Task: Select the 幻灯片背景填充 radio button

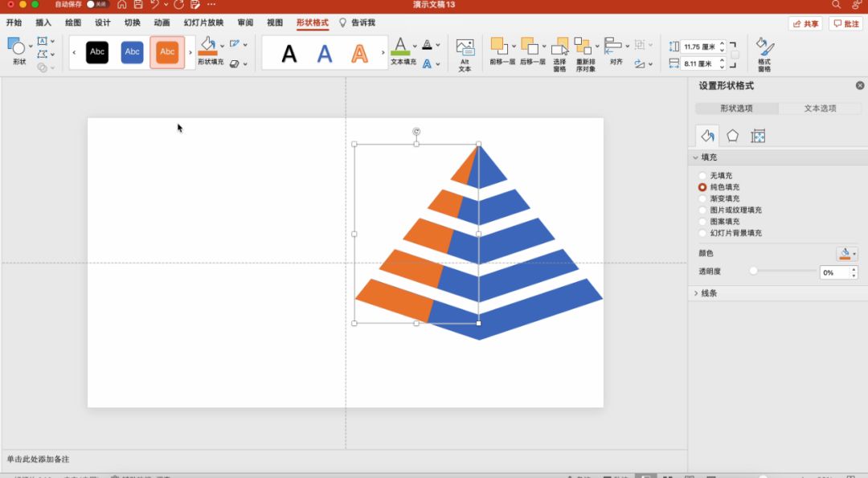Action: pos(702,234)
